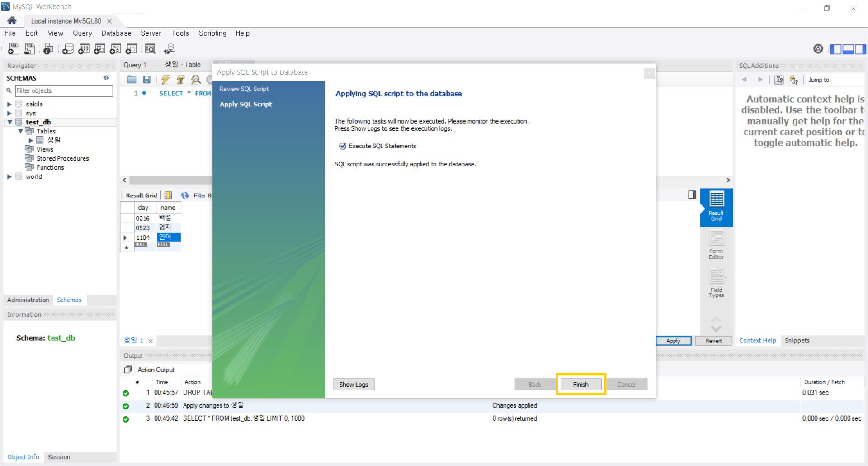868x466 pixels.
Task: Show more result side panels arrow
Action: tap(716, 329)
